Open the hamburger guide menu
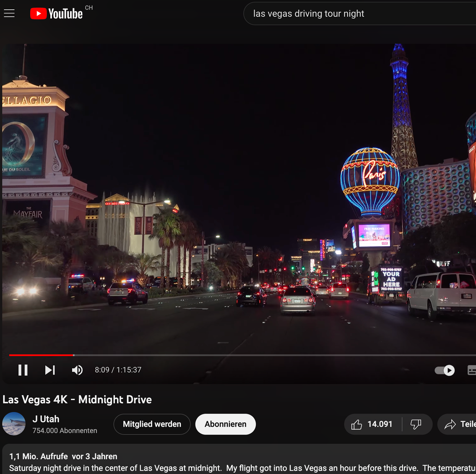This screenshot has width=476, height=474. (x=9, y=13)
